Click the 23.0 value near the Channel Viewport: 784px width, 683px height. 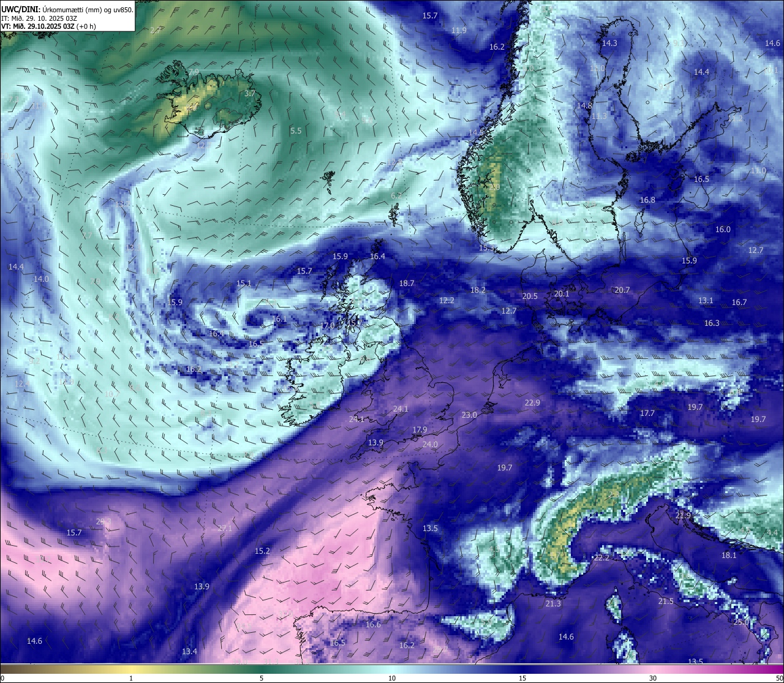click(469, 415)
